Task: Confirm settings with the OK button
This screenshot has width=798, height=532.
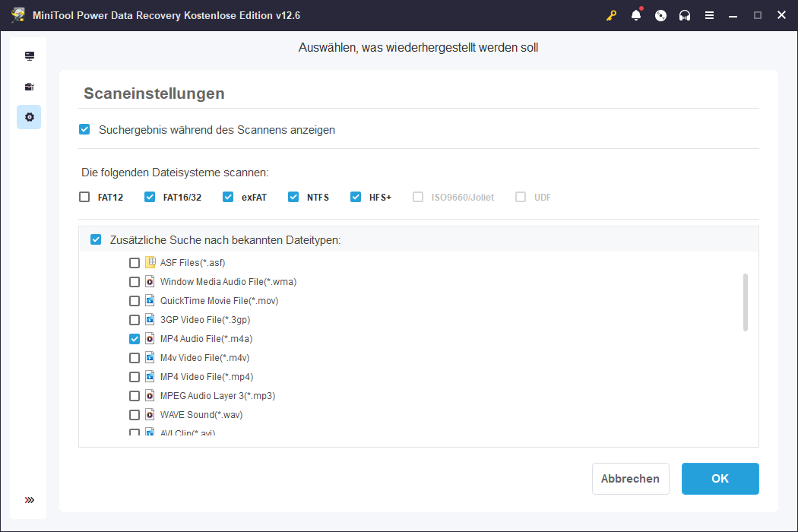Action: [x=720, y=479]
